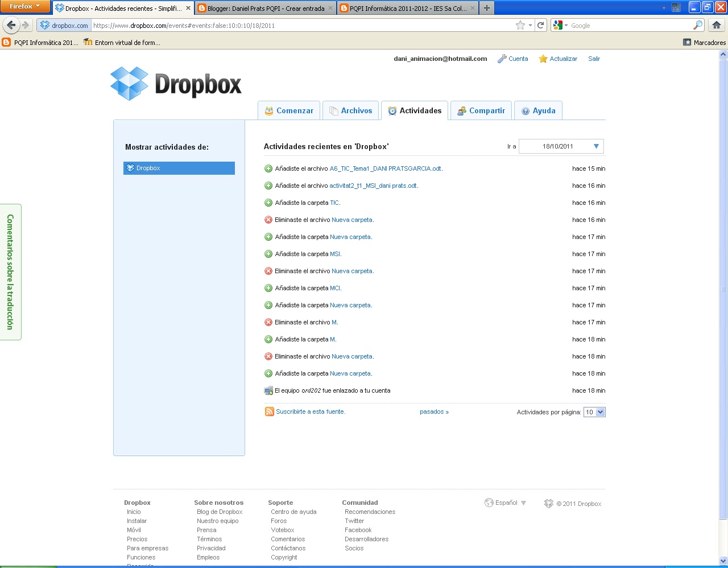Open the Firefox menu button
Screen dimensions: 728x568
24,6
